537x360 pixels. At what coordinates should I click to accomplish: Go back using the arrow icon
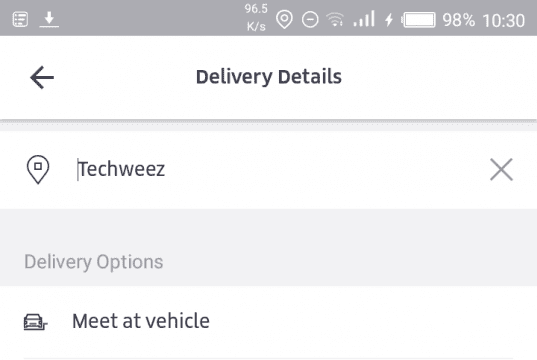point(42,77)
